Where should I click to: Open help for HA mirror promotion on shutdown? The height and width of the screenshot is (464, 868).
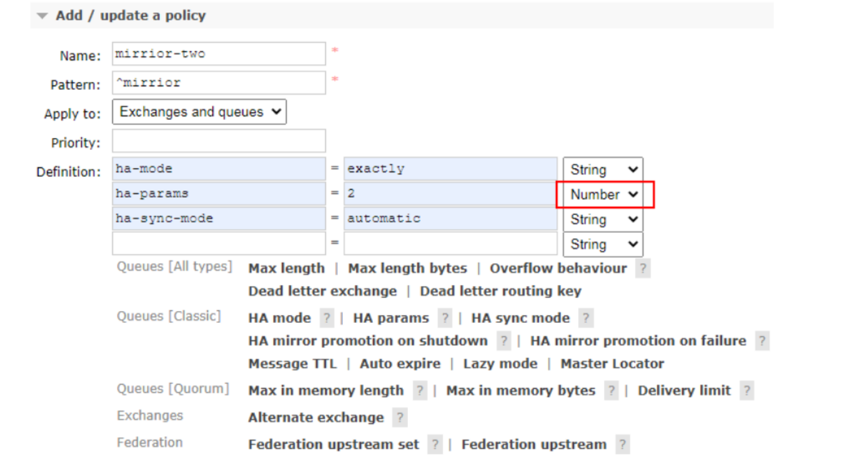coord(503,341)
